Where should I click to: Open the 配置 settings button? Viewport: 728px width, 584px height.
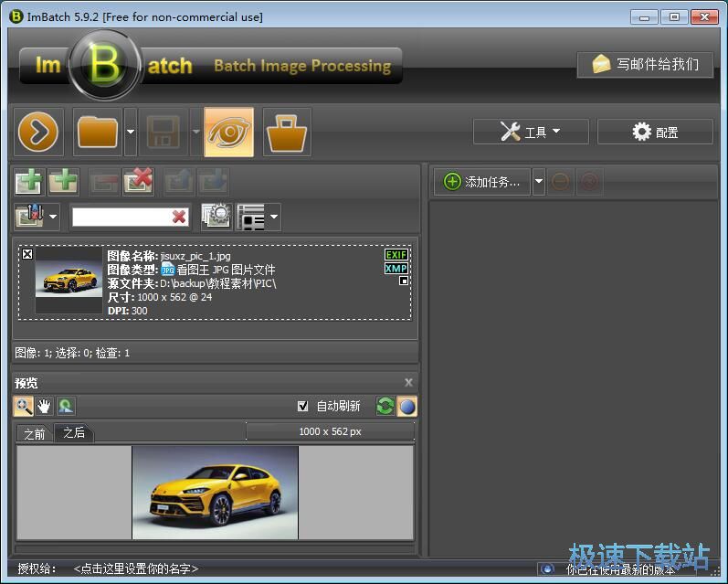click(x=655, y=132)
